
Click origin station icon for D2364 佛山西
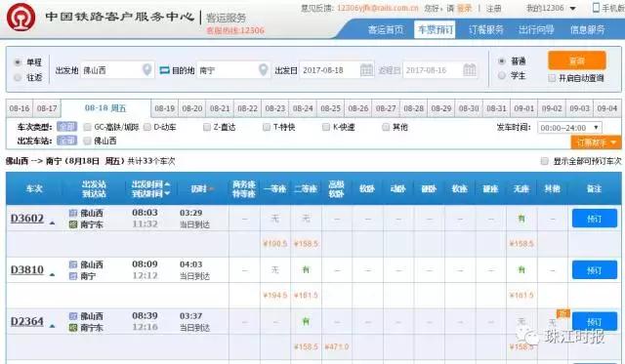coord(73,316)
